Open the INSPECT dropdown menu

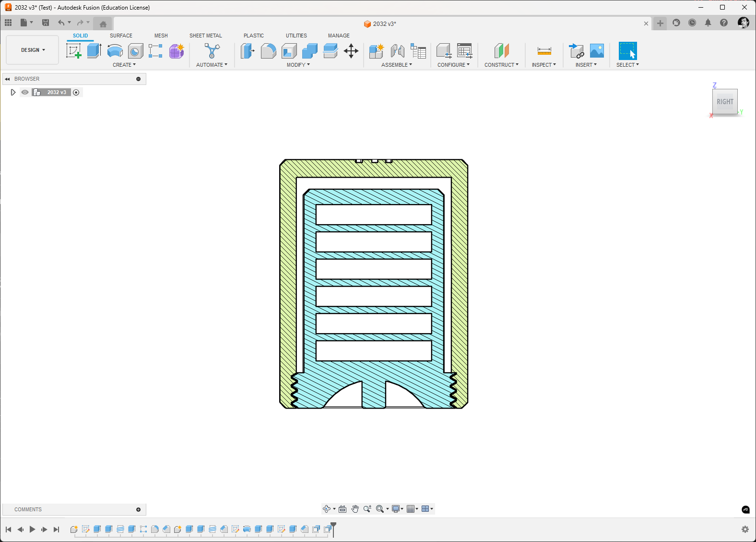[x=544, y=65]
